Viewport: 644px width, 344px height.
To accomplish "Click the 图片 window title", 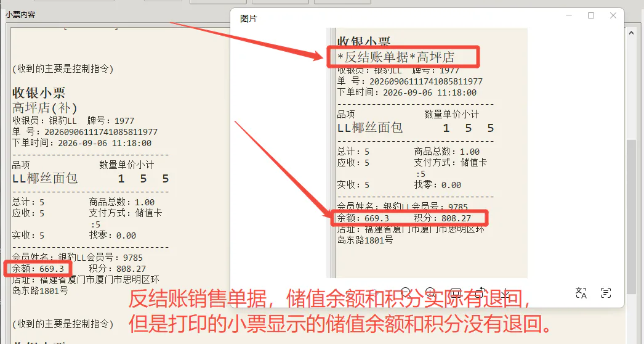I will point(249,18).
